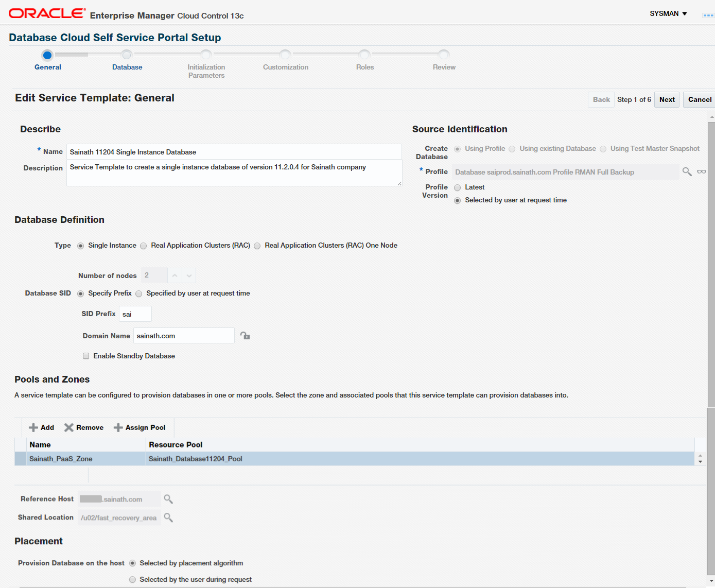
Task: Click the row selector of Sainath_PaaS_Zone
Action: (21, 459)
